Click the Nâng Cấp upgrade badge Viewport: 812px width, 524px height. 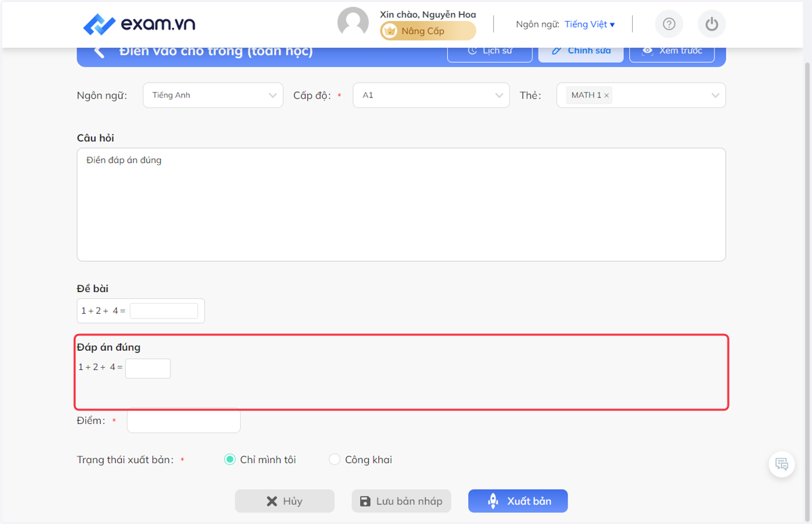click(x=428, y=31)
